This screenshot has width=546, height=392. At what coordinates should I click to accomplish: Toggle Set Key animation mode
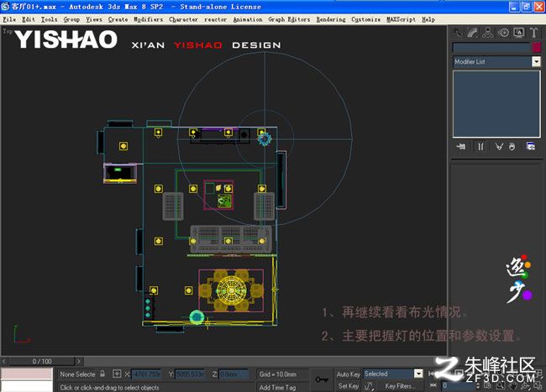(348, 386)
